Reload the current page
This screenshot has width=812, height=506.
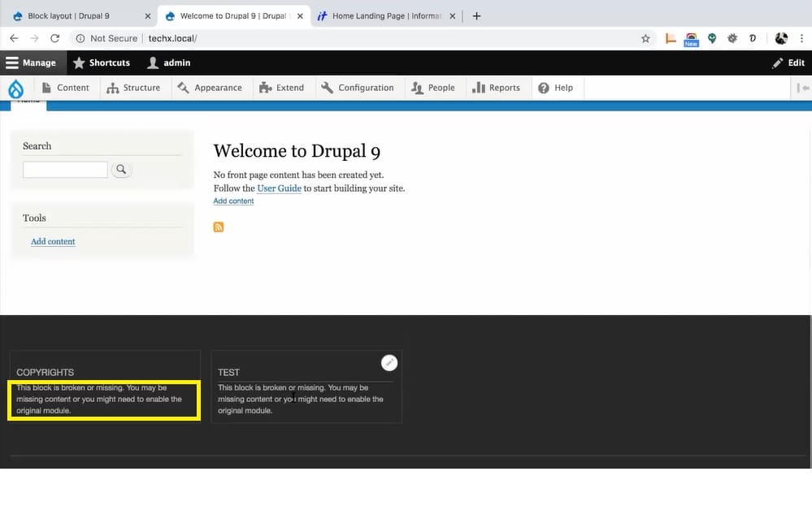click(x=55, y=38)
